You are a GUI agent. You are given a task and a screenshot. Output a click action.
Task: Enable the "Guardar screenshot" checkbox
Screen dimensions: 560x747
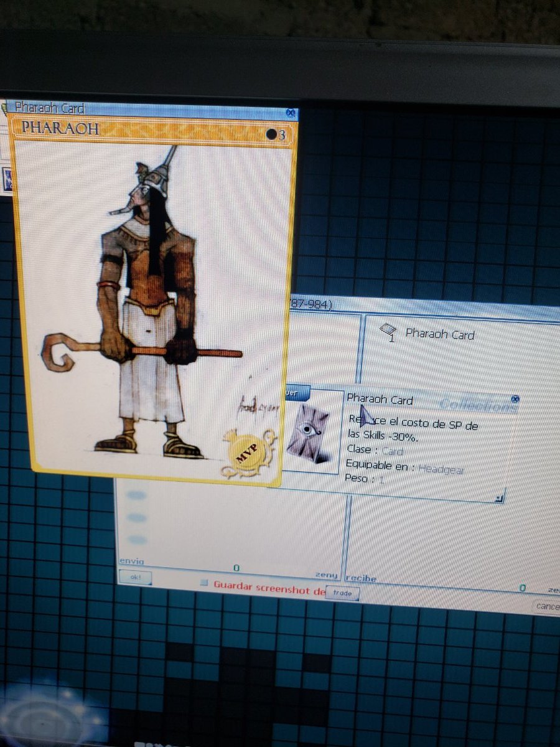[x=203, y=583]
